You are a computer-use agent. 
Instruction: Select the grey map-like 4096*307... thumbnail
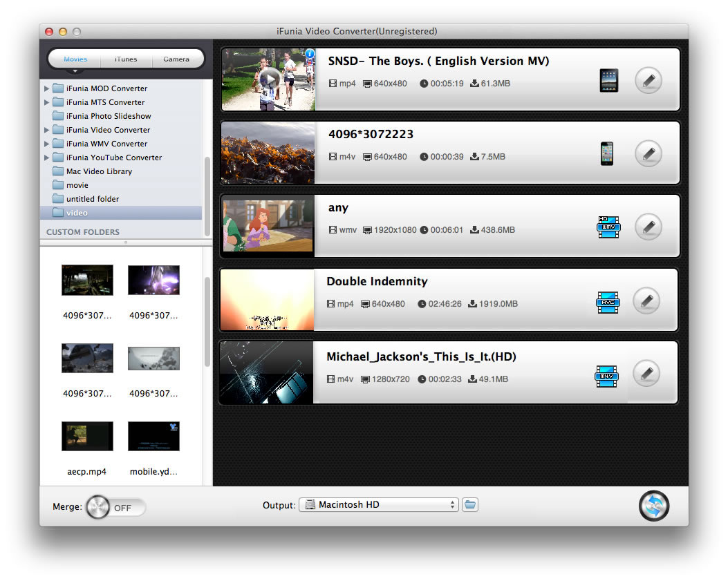[x=153, y=359]
